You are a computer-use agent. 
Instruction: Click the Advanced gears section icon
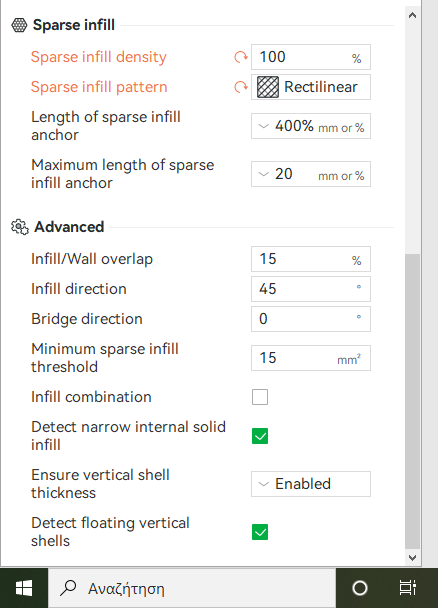tap(20, 227)
